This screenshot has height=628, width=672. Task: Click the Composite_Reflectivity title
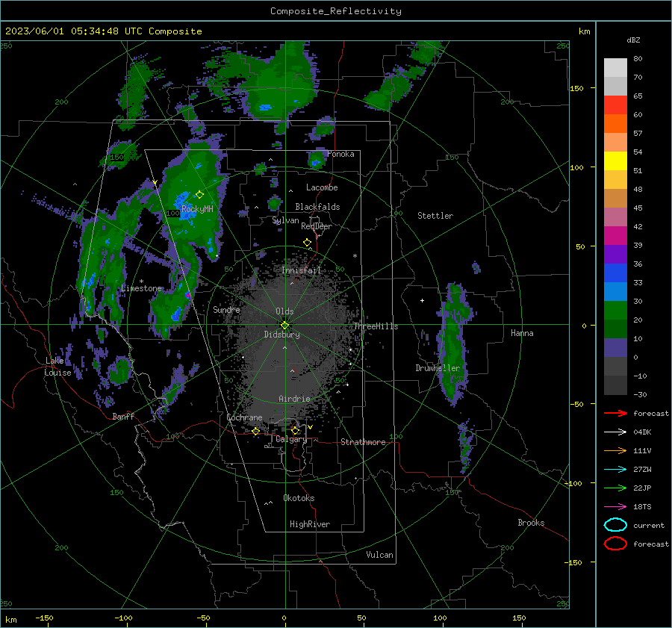pos(336,11)
